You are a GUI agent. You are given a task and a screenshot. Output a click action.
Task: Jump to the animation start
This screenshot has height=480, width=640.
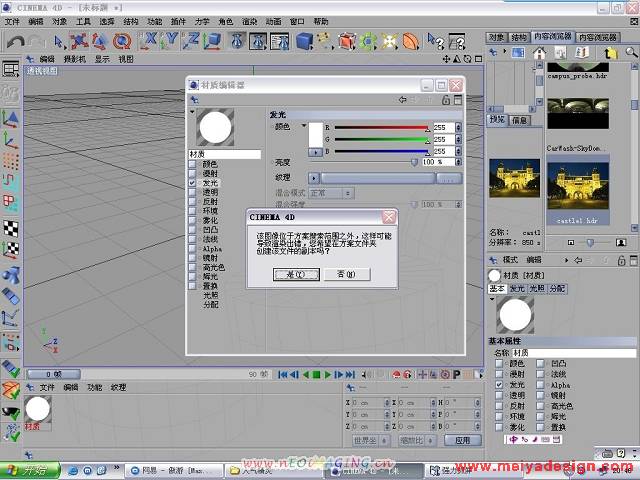coord(282,374)
